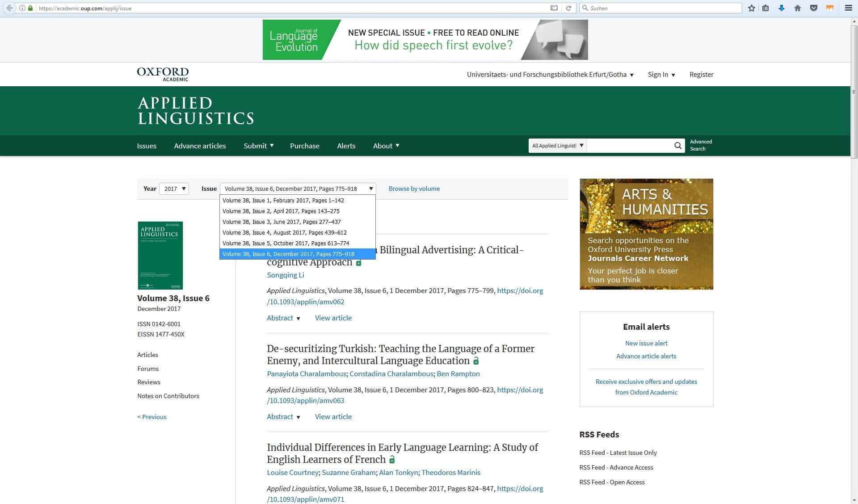Screen dimensions: 858x504
Task: Collapse the Issue selection dropdown
Action: tap(298, 189)
